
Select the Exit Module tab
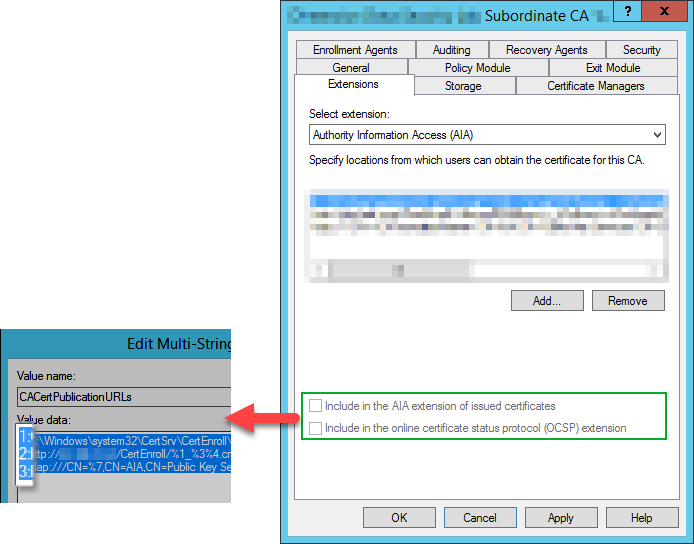(x=612, y=67)
